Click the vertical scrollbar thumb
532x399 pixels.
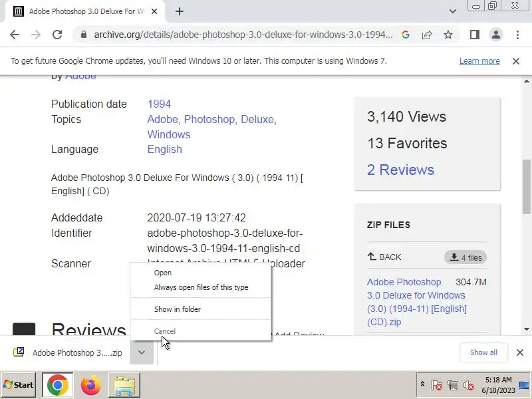coord(527,187)
